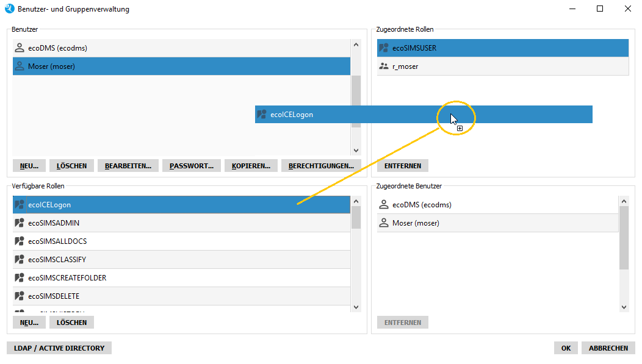Select the available role text 'ecoSIMSCREATEFOLDER'
This screenshot has height=364, width=642.
pyautogui.click(x=67, y=278)
